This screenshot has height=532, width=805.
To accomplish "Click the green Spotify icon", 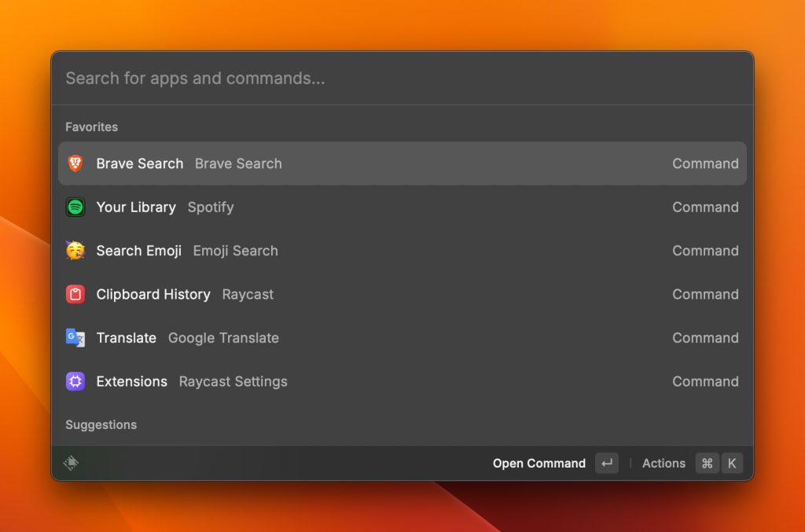I will click(75, 207).
